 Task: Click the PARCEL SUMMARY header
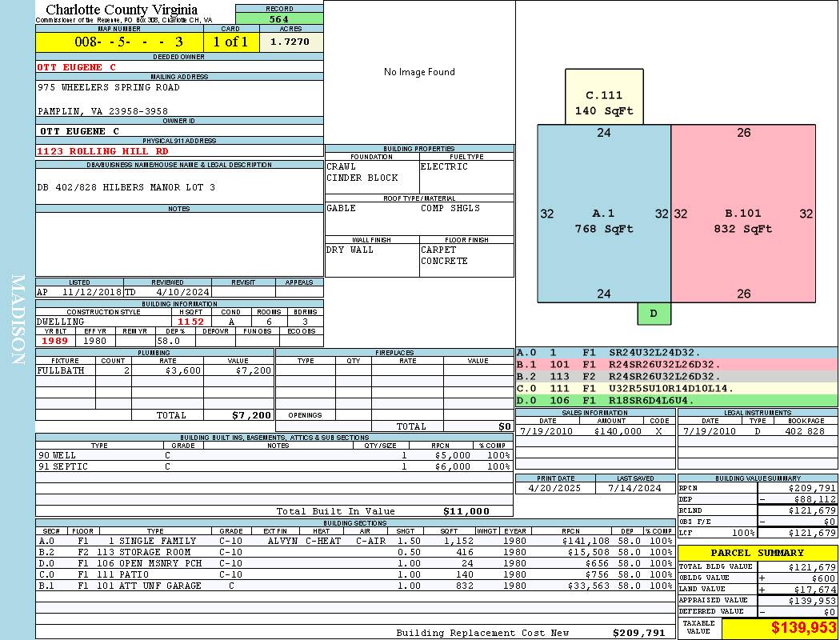coord(758,553)
